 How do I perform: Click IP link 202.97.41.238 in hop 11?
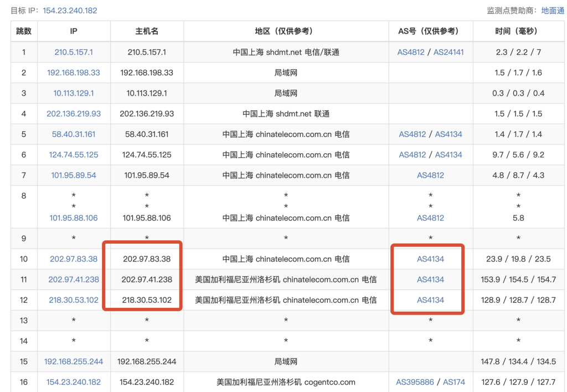pos(74,279)
